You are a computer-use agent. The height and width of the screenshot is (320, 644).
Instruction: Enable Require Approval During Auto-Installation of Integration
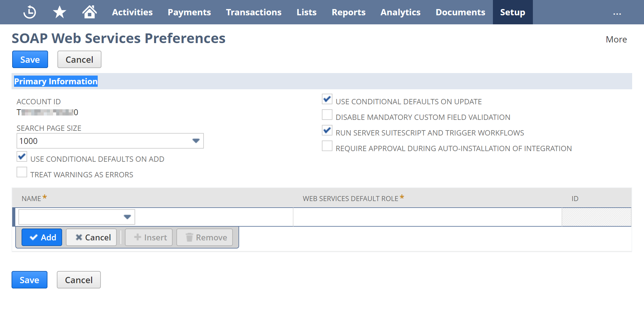point(327,146)
